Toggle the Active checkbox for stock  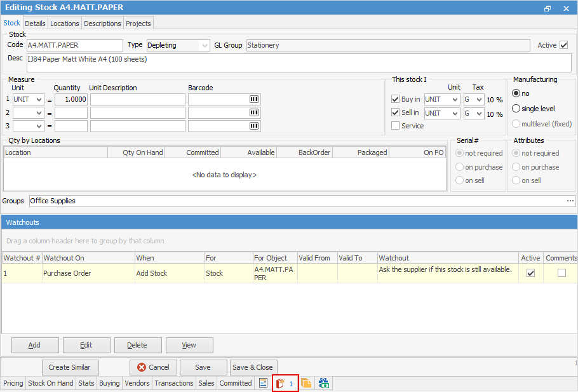pos(563,45)
